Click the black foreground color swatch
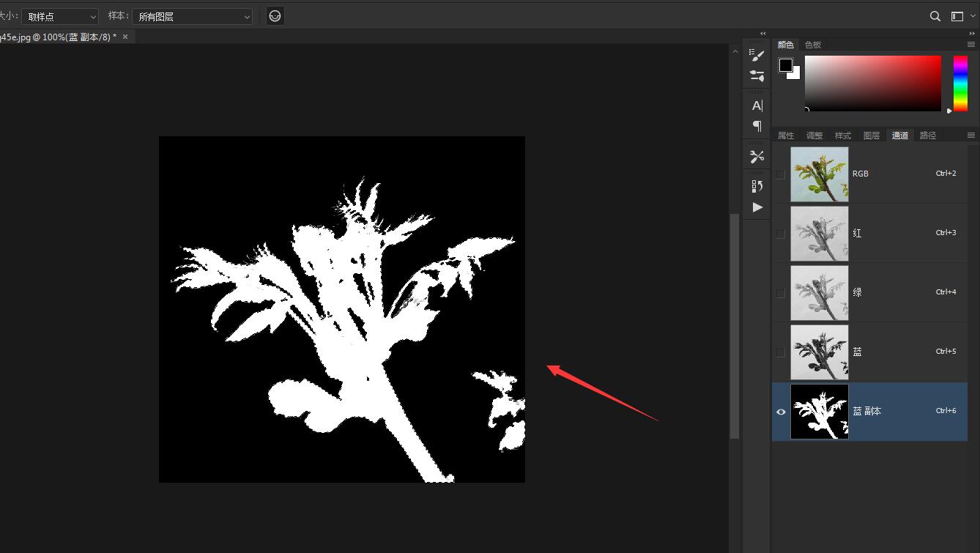 [784, 65]
